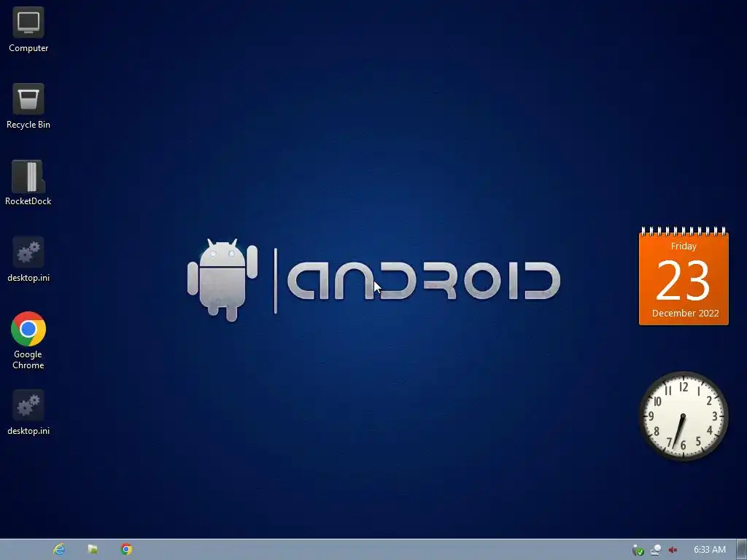Image resolution: width=747 pixels, height=560 pixels.
Task: Select the Recycle Bin icon
Action: (28, 106)
